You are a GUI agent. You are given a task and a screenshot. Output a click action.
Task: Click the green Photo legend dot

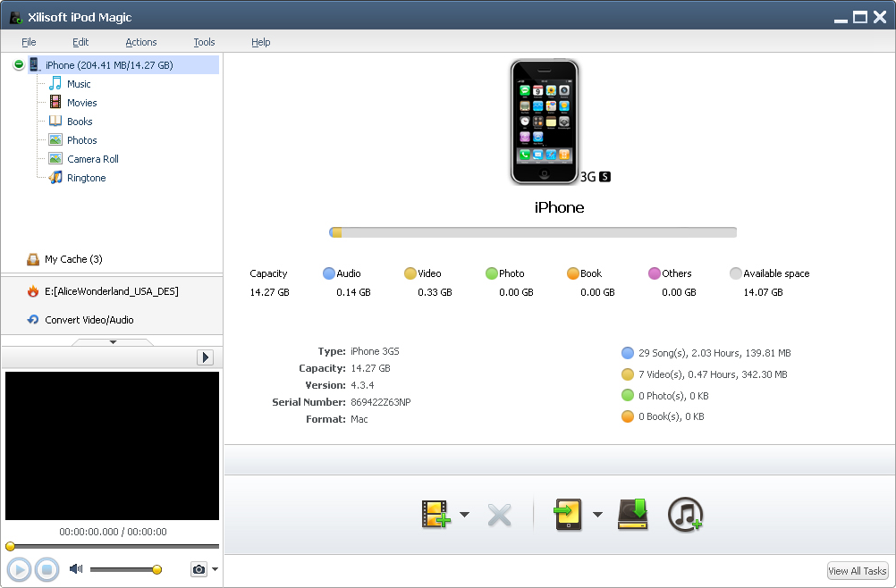coord(492,273)
